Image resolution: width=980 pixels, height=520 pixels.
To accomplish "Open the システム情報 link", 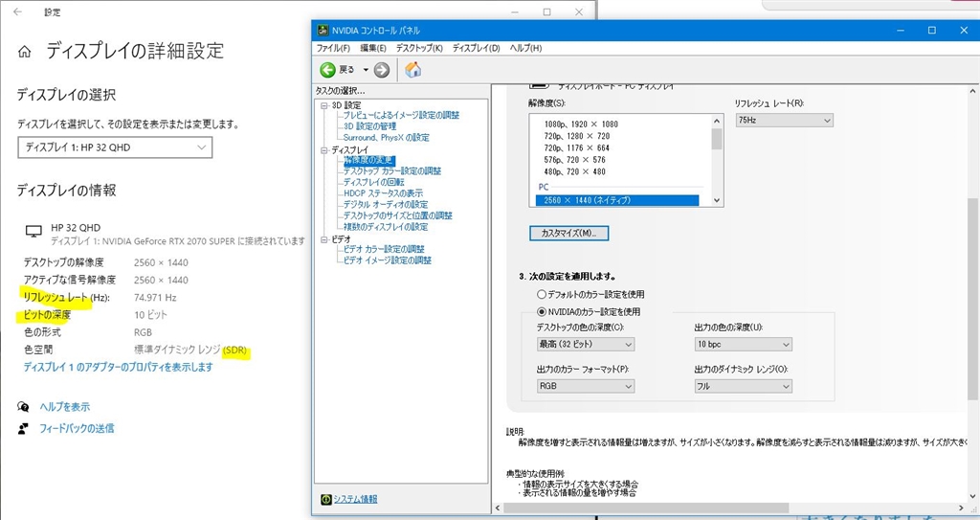I will [x=355, y=499].
